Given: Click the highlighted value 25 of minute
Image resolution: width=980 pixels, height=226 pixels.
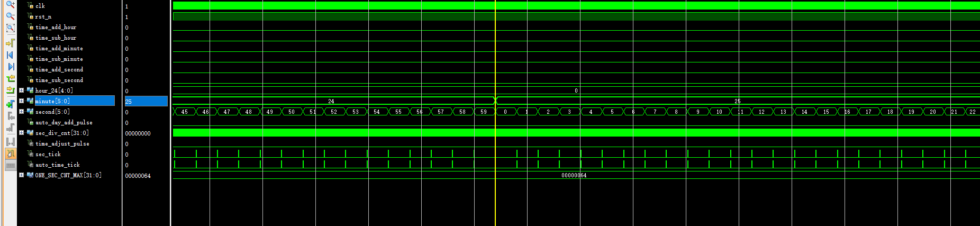Looking at the screenshot, I should pos(146,101).
